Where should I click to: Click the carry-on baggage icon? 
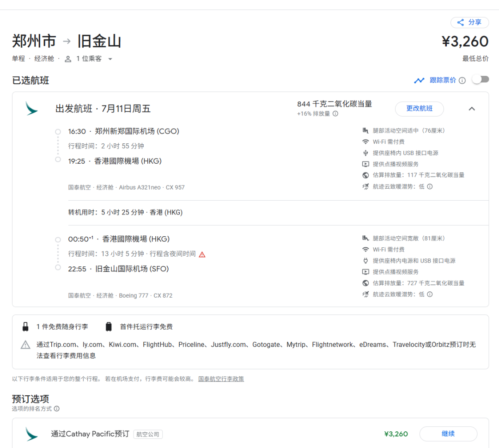point(25,327)
